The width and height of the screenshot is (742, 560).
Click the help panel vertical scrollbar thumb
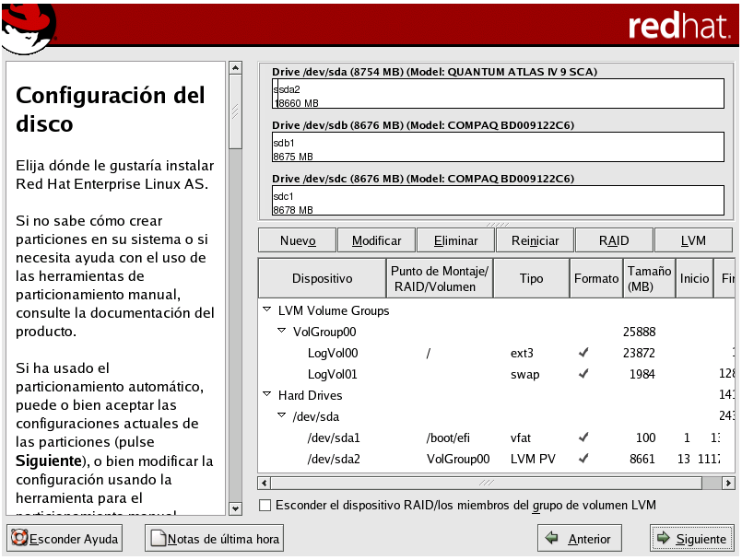[x=235, y=111]
